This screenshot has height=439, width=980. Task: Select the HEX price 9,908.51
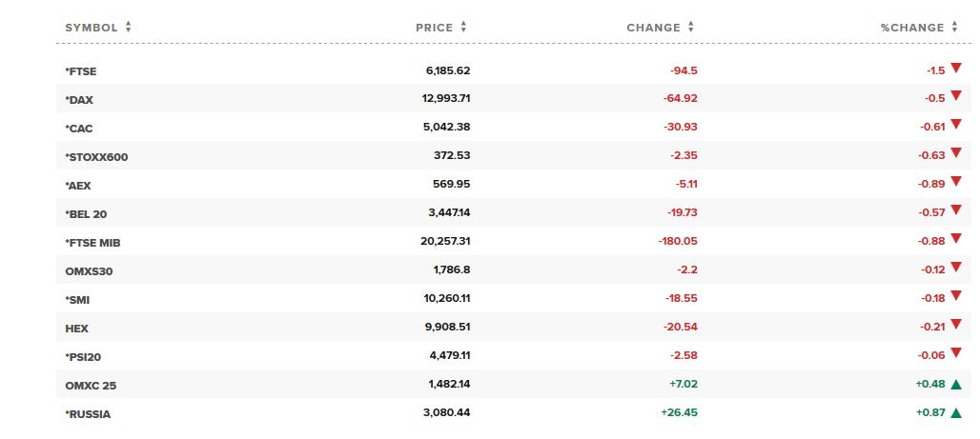[447, 327]
